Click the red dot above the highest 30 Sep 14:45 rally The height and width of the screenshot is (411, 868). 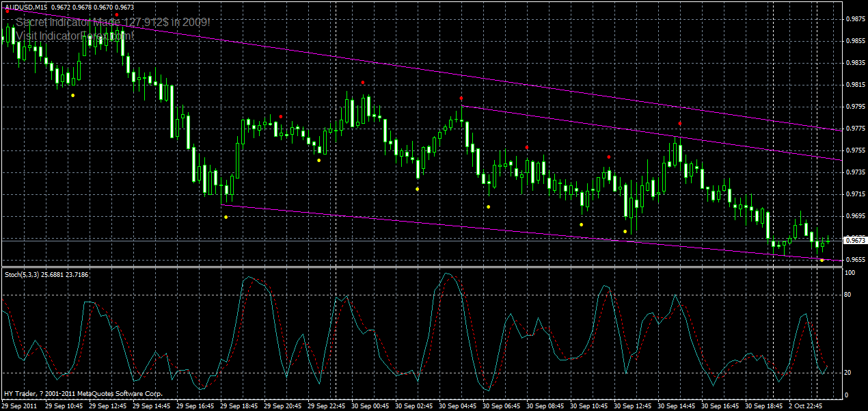pos(680,123)
